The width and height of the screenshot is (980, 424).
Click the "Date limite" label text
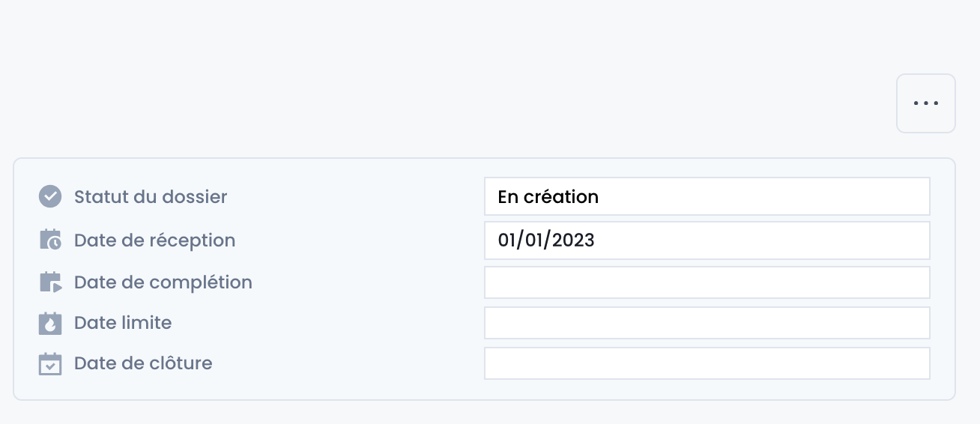[123, 323]
